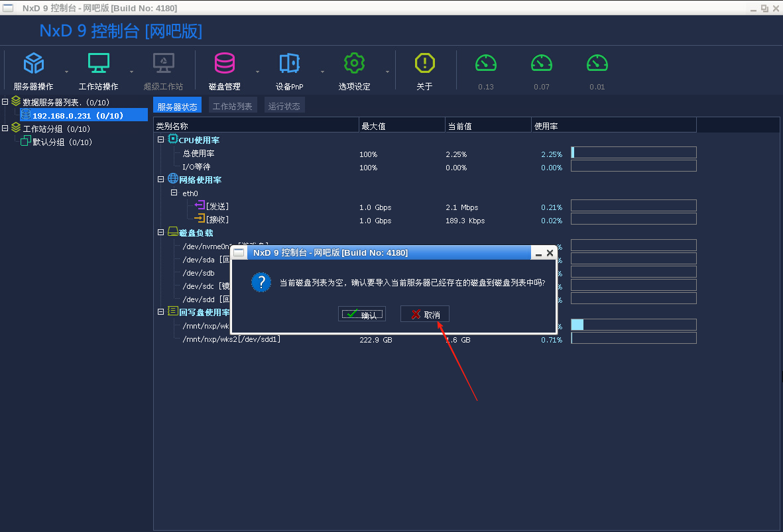Collapse the CPU使用率 section
The height and width of the screenshot is (532, 783).
pos(160,140)
